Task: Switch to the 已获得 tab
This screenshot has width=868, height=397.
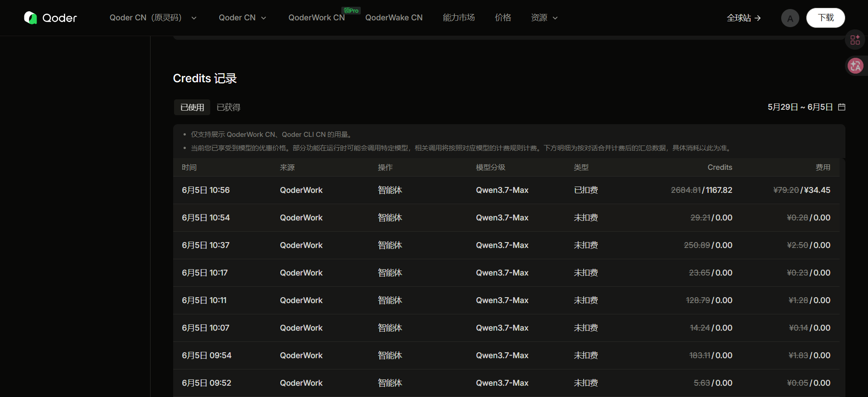Action: 228,107
